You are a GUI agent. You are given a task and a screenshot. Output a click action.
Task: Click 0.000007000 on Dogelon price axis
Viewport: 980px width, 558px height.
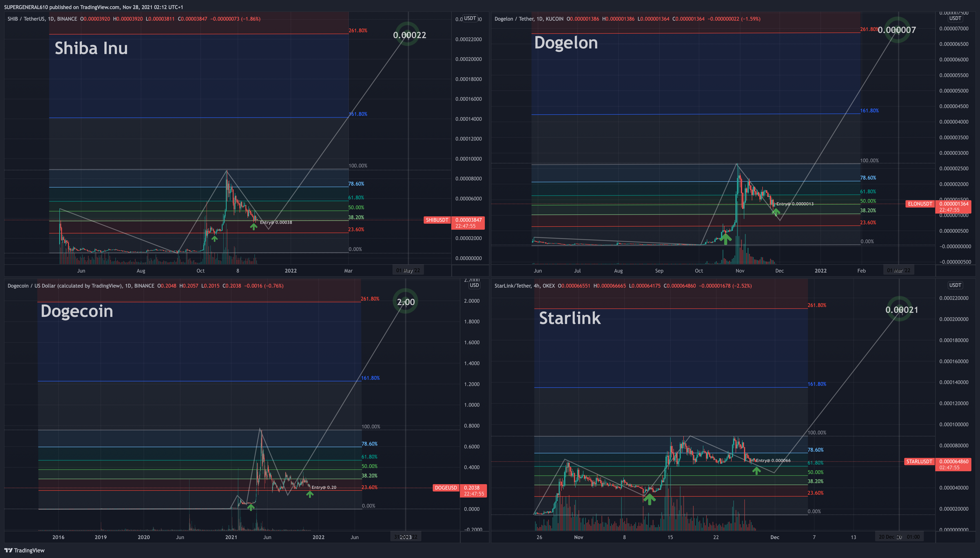(954, 29)
